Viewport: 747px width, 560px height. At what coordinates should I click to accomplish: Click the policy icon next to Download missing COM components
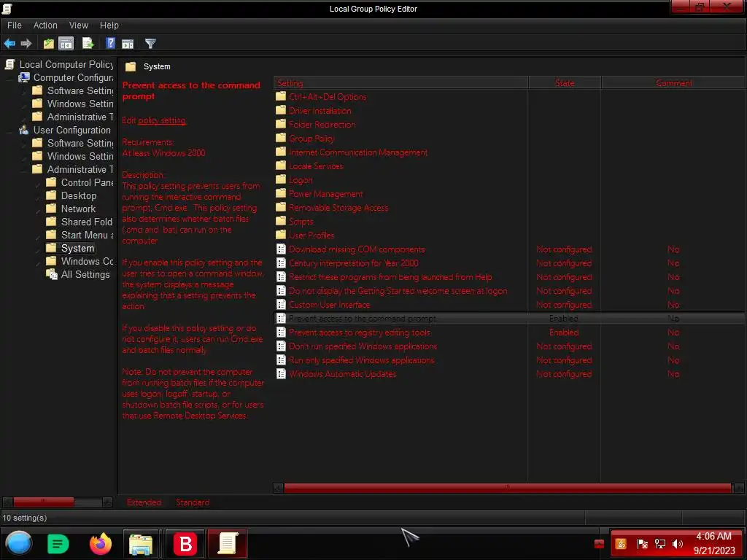click(281, 249)
